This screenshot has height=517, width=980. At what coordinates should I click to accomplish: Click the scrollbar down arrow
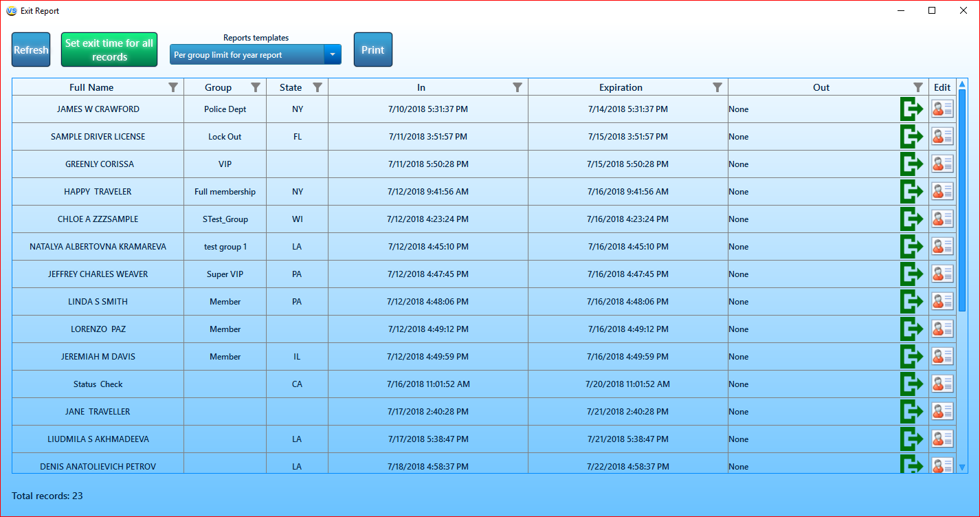pyautogui.click(x=962, y=467)
